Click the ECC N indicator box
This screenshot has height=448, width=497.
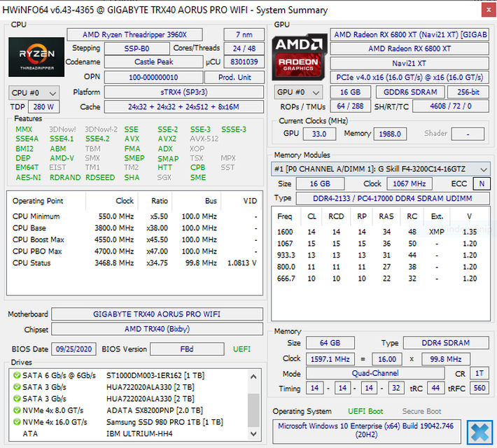482,183
